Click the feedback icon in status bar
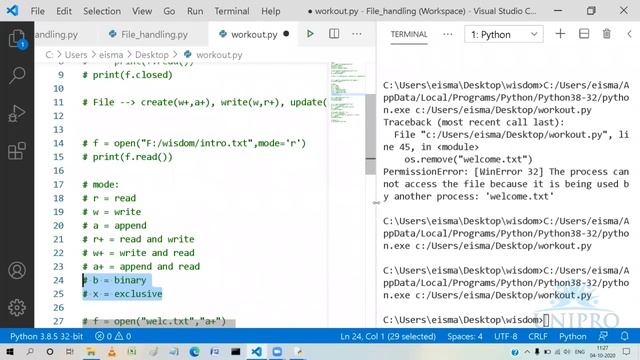The image size is (640, 360). coord(603,336)
